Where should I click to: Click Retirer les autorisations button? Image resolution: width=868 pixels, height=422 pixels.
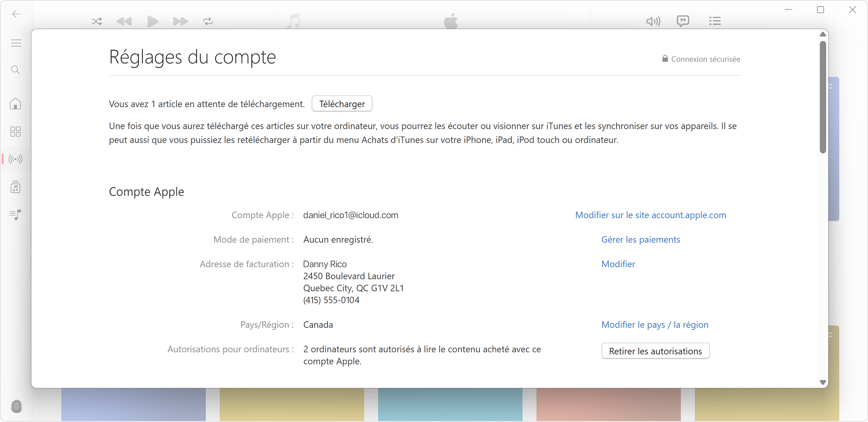point(656,351)
